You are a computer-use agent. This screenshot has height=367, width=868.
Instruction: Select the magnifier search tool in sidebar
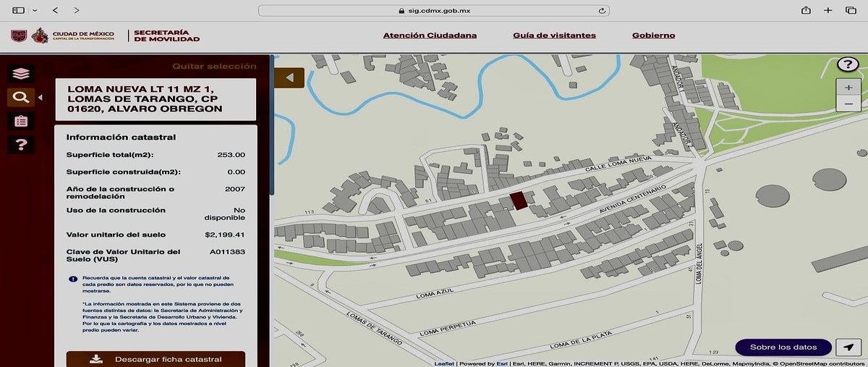point(21,97)
